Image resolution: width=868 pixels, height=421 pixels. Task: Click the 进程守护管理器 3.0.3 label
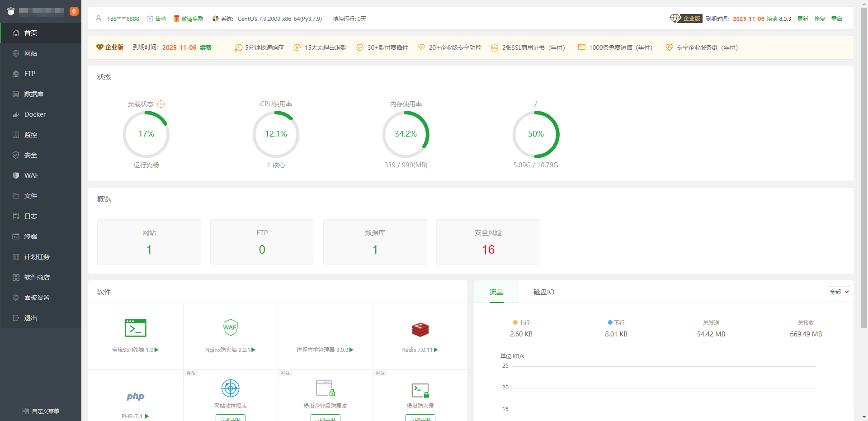point(322,350)
